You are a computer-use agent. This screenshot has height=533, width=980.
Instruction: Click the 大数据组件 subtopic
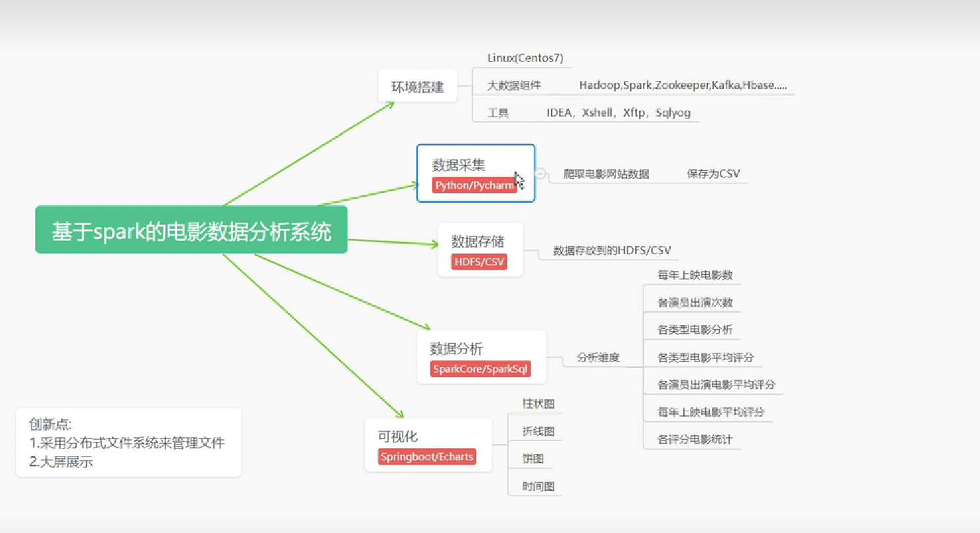514,85
